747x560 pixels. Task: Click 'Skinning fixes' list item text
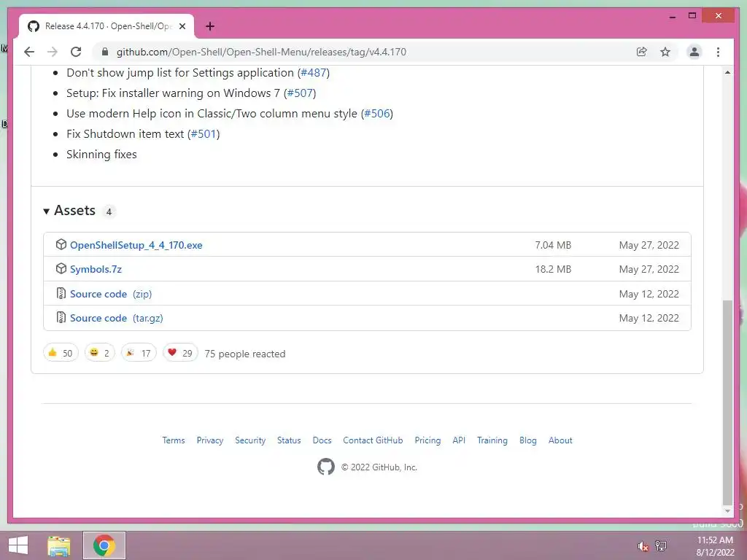pyautogui.click(x=101, y=155)
